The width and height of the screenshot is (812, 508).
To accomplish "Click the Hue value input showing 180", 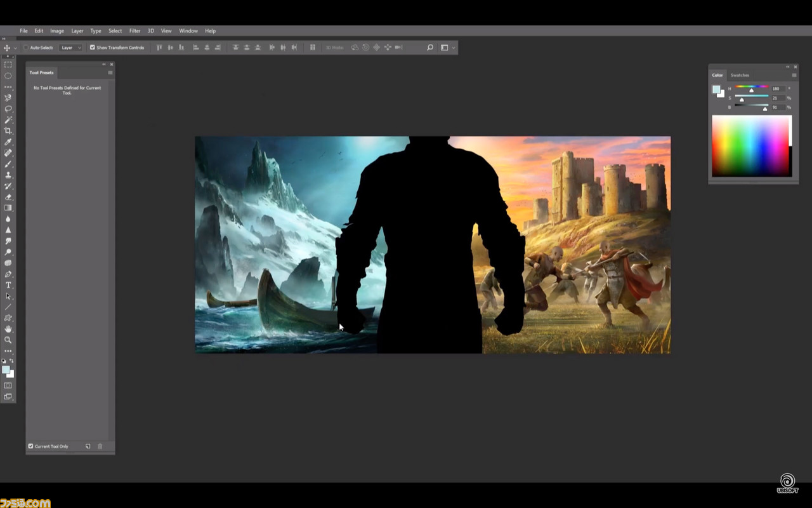I will pyautogui.click(x=777, y=88).
